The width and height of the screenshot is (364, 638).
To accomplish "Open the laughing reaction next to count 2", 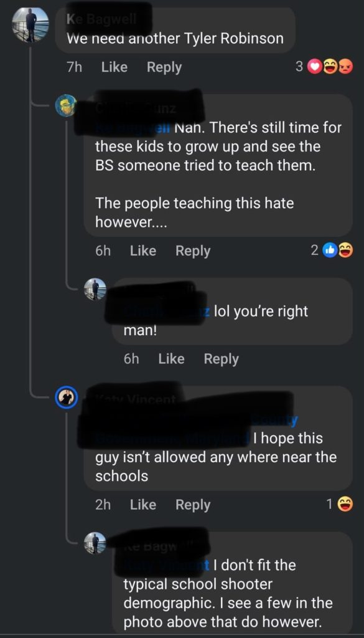I will (x=346, y=250).
